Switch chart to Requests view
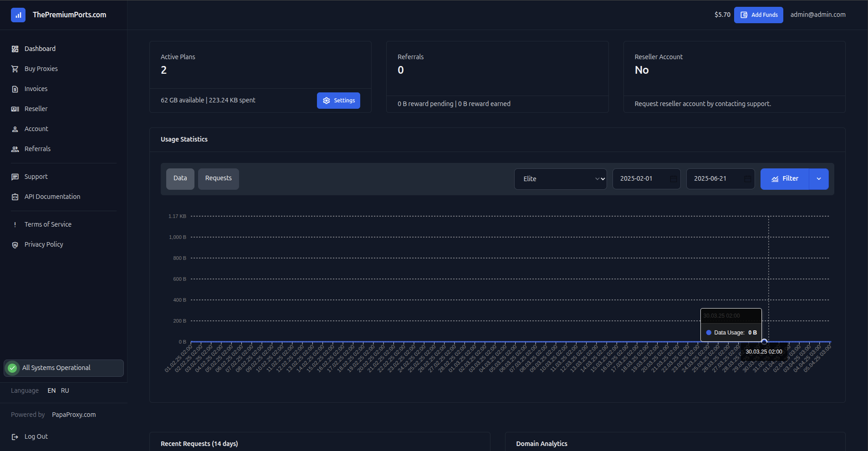Viewport: 868px width, 451px height. point(219,178)
